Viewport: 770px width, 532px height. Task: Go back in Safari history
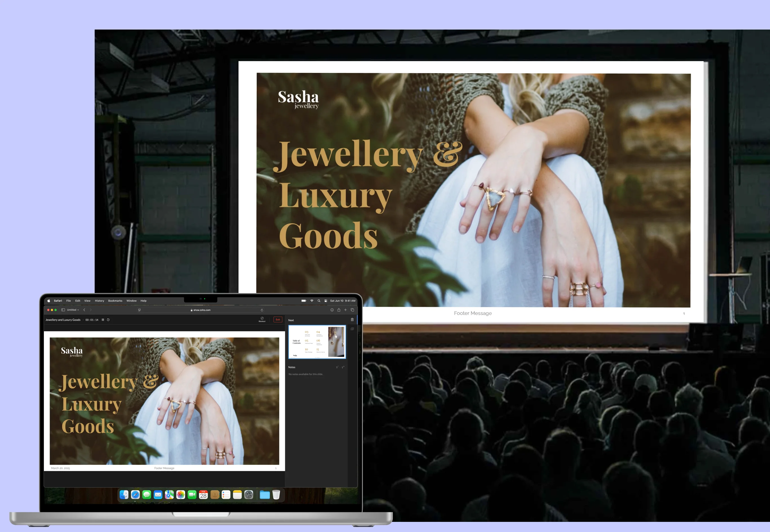pyautogui.click(x=84, y=310)
